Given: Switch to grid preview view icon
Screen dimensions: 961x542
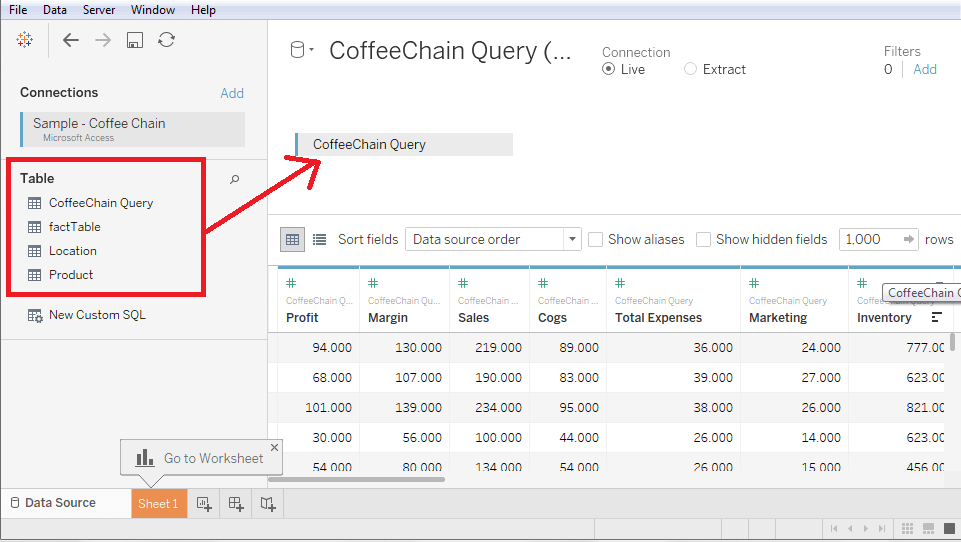Looking at the screenshot, I should (x=292, y=239).
